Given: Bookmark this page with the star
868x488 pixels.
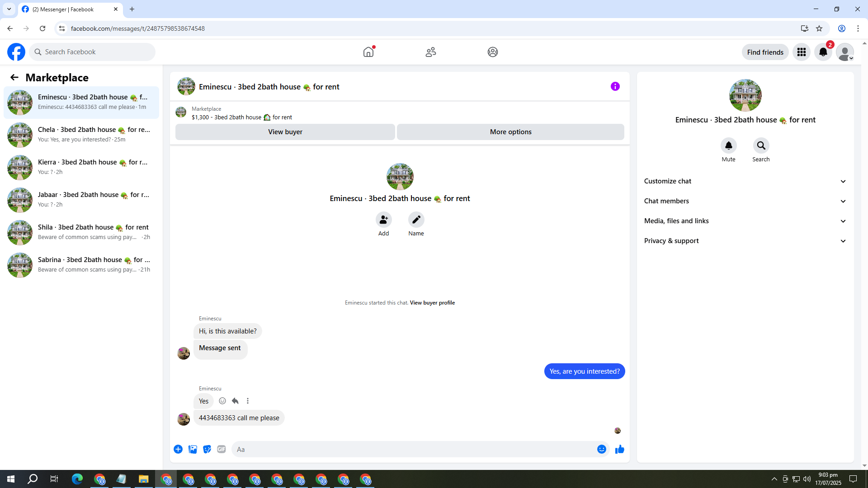Looking at the screenshot, I should click(819, 28).
